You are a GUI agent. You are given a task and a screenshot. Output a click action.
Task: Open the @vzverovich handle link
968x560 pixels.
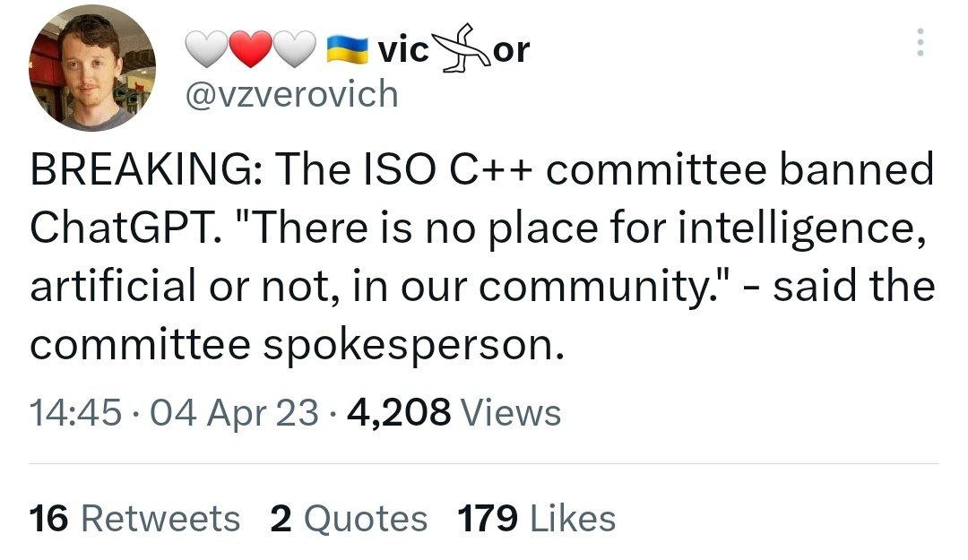pos(290,92)
